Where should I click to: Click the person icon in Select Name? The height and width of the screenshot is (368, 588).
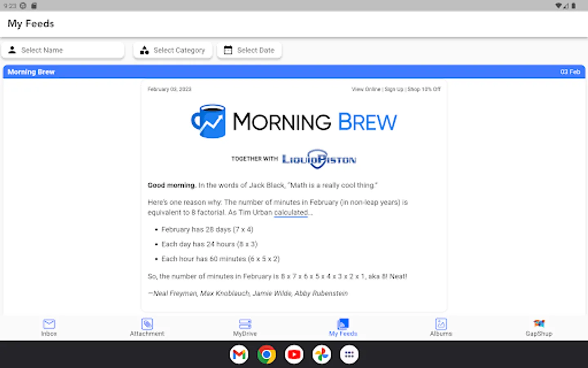tap(12, 50)
